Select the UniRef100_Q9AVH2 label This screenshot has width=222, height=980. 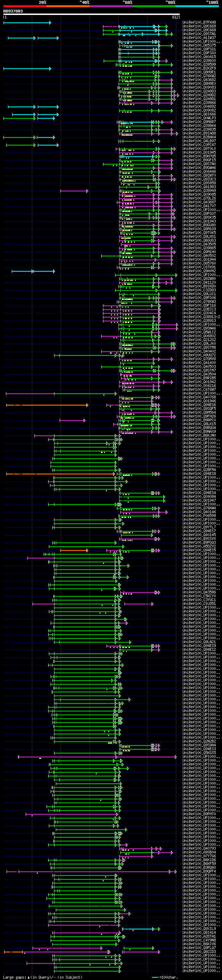pos(199,271)
